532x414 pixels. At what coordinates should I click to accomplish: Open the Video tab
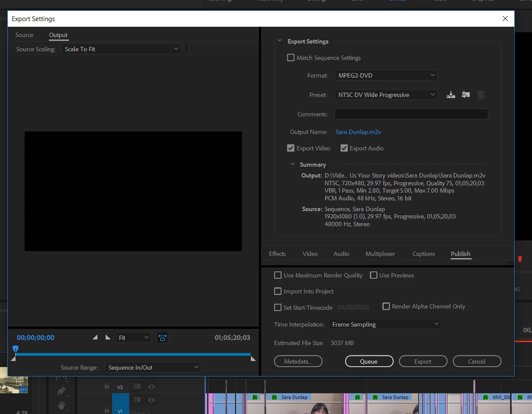pyautogui.click(x=310, y=254)
